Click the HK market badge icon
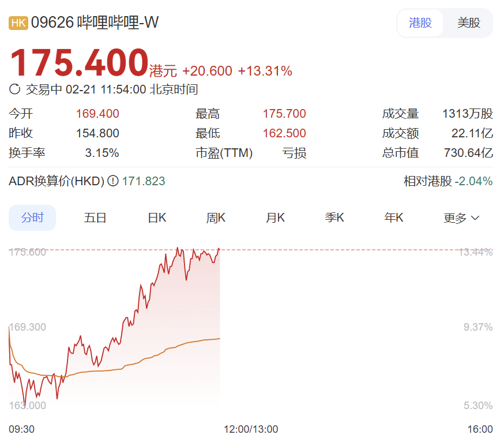Image resolution: width=504 pixels, height=442 pixels. [18, 23]
